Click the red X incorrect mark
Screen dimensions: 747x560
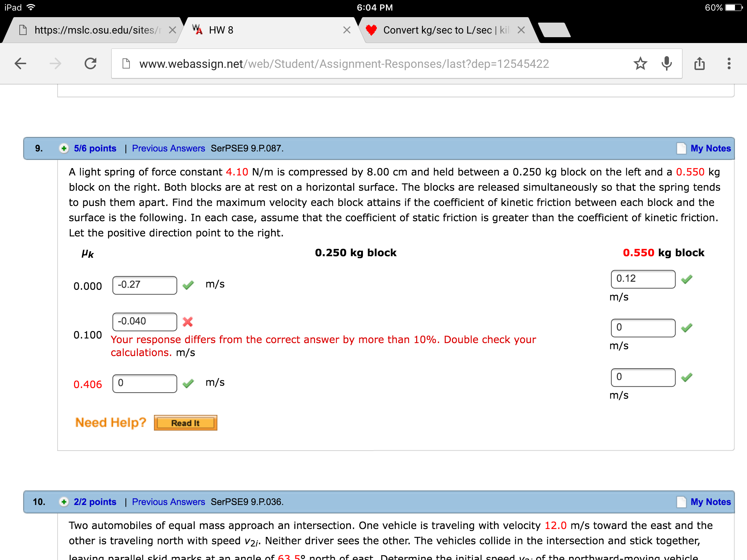(188, 322)
